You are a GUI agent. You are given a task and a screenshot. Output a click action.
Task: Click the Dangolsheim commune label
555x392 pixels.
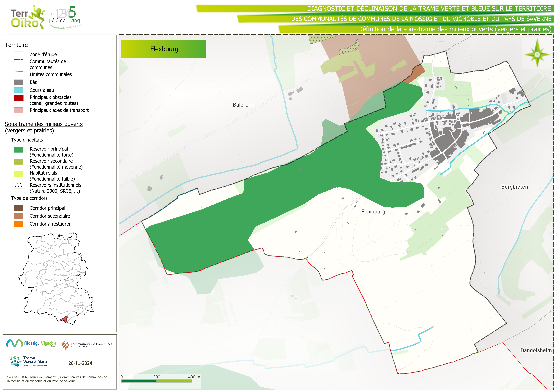(x=536, y=350)
